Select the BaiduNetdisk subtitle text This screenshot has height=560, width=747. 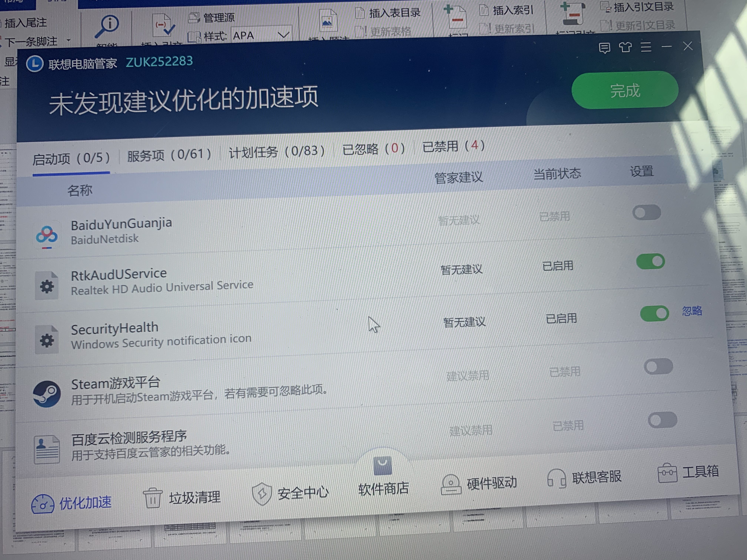tap(105, 239)
